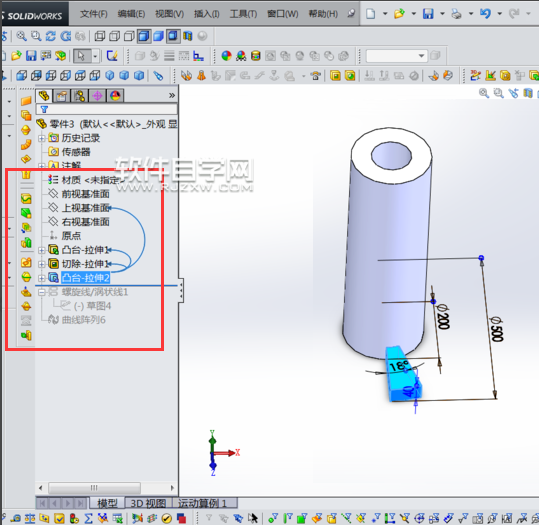Click the Sketch pencil icon
Screen dimensions: 539x525
point(112,56)
